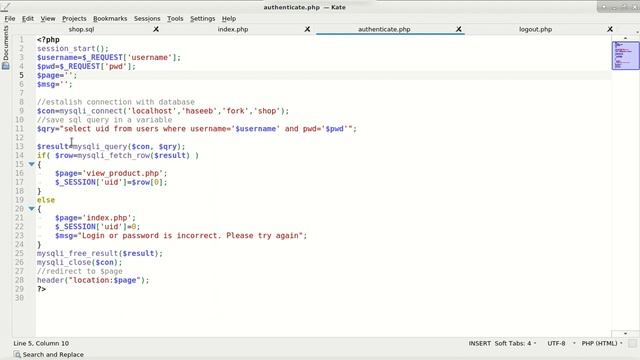
Task: Click the $username=$_REQUEST['username'] line
Action: point(109,58)
